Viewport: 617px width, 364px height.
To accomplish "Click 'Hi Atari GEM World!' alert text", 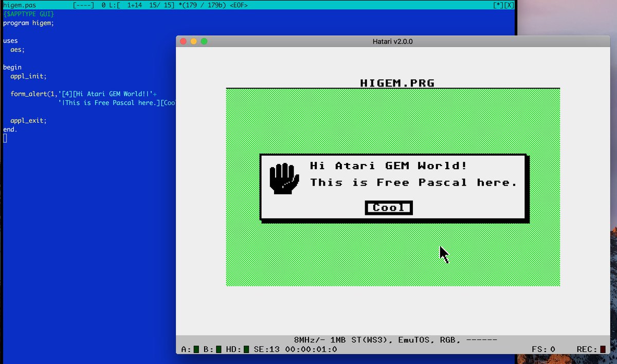I will 389,166.
